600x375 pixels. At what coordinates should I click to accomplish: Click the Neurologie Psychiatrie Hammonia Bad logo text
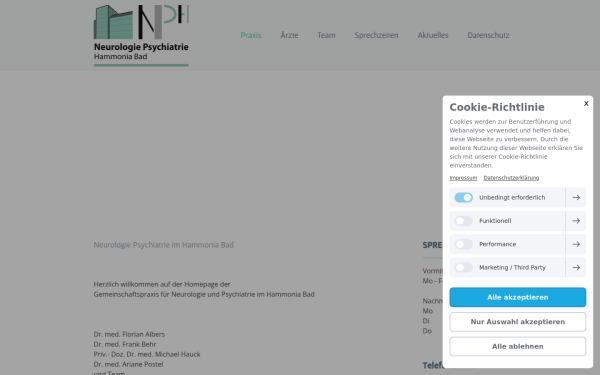(x=141, y=51)
